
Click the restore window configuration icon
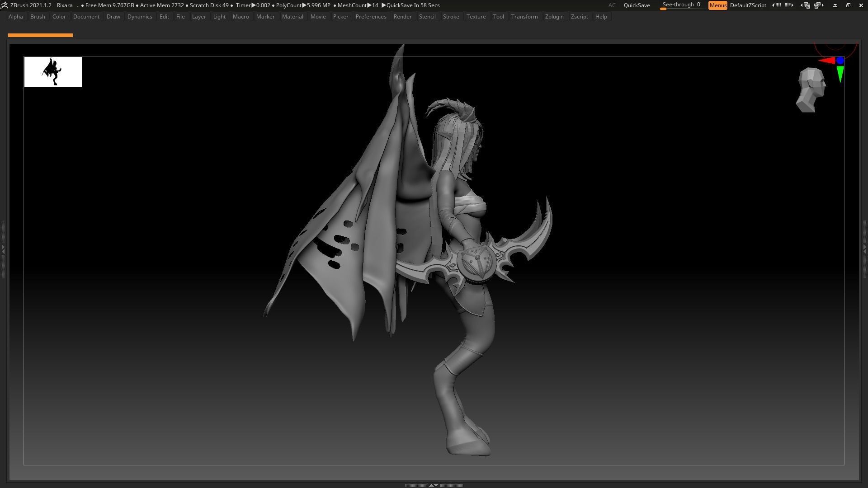click(x=818, y=5)
